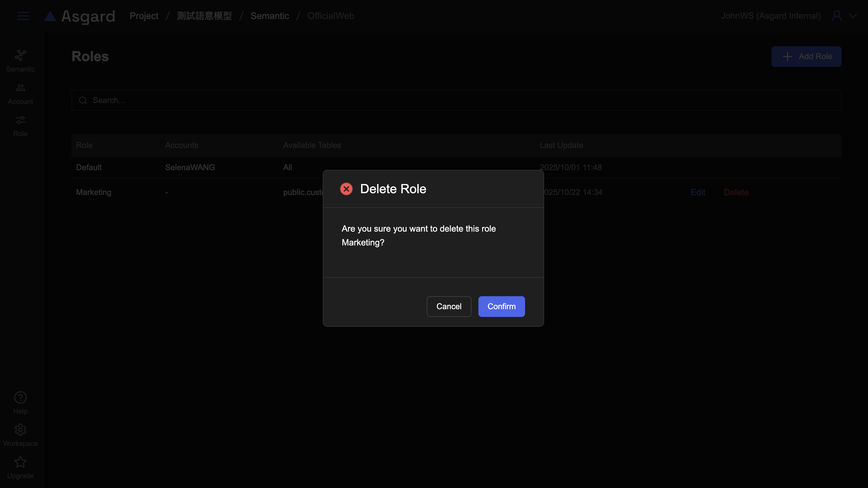868x488 pixels.
Task: Open Role sidebar icon
Action: pyautogui.click(x=20, y=120)
